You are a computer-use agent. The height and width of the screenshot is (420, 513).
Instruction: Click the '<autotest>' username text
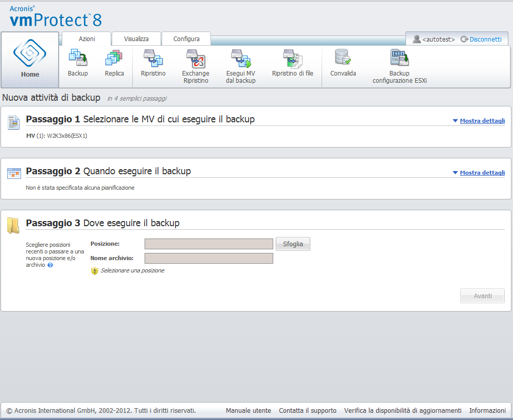click(x=438, y=40)
